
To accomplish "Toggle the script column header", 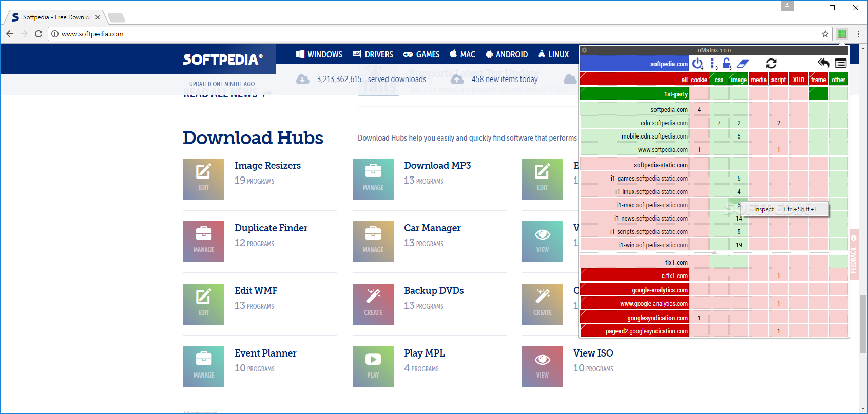I will pos(779,80).
